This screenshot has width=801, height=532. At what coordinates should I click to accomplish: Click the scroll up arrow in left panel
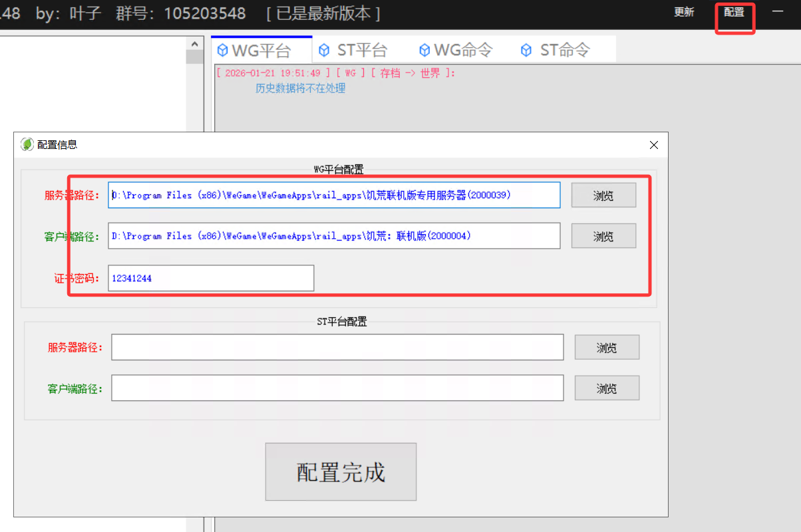[194, 44]
